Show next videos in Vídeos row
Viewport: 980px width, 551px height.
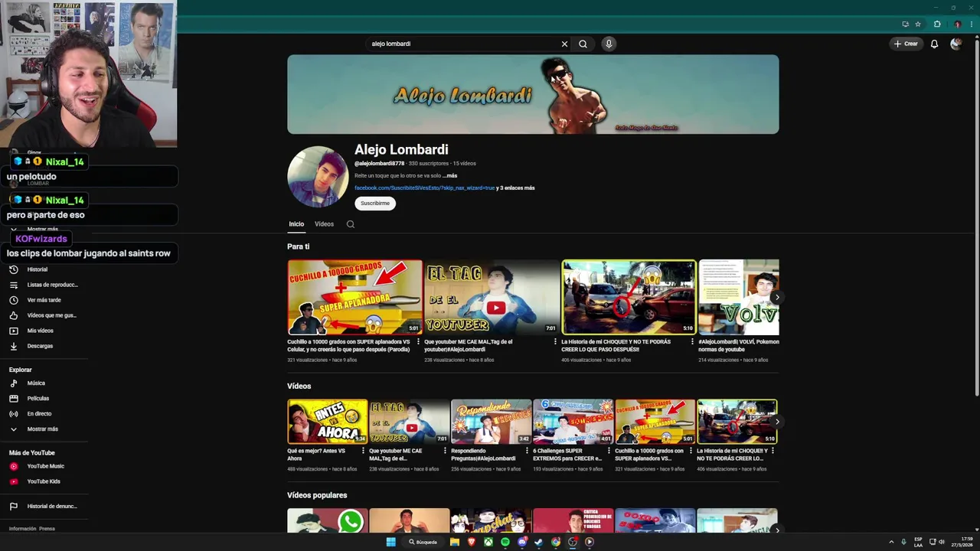[777, 422]
